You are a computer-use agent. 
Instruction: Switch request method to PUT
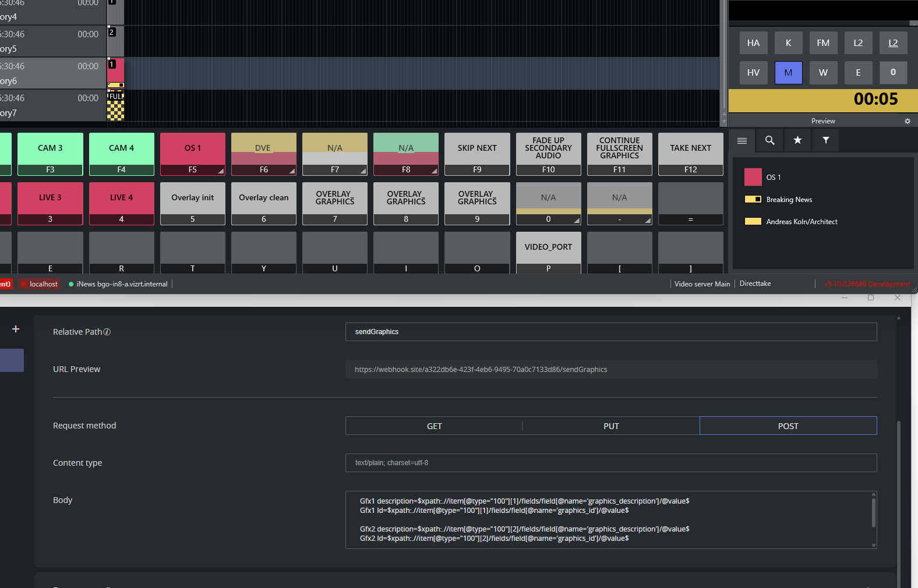coord(611,426)
